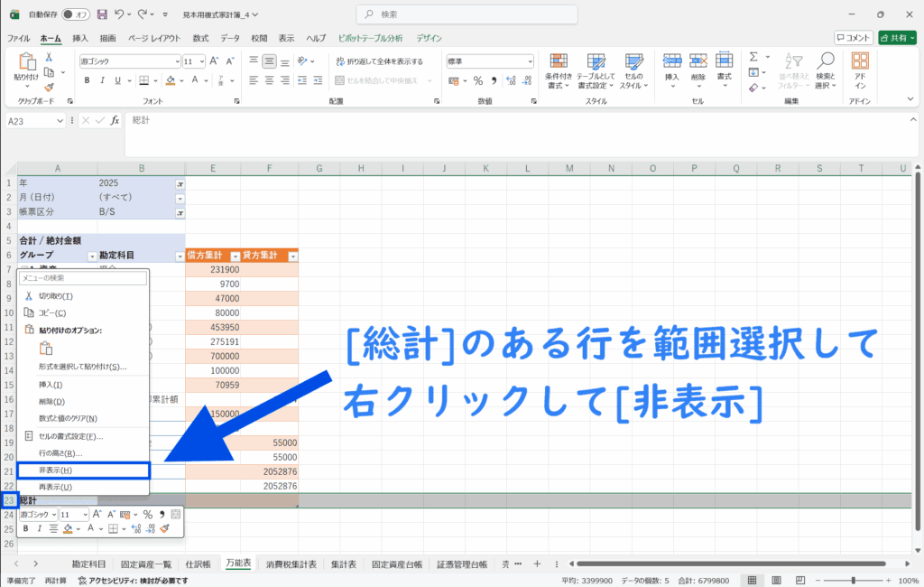The height and width of the screenshot is (587, 924).
Task: Select center horizontal alignment in ribbon
Action: pyautogui.click(x=269, y=80)
